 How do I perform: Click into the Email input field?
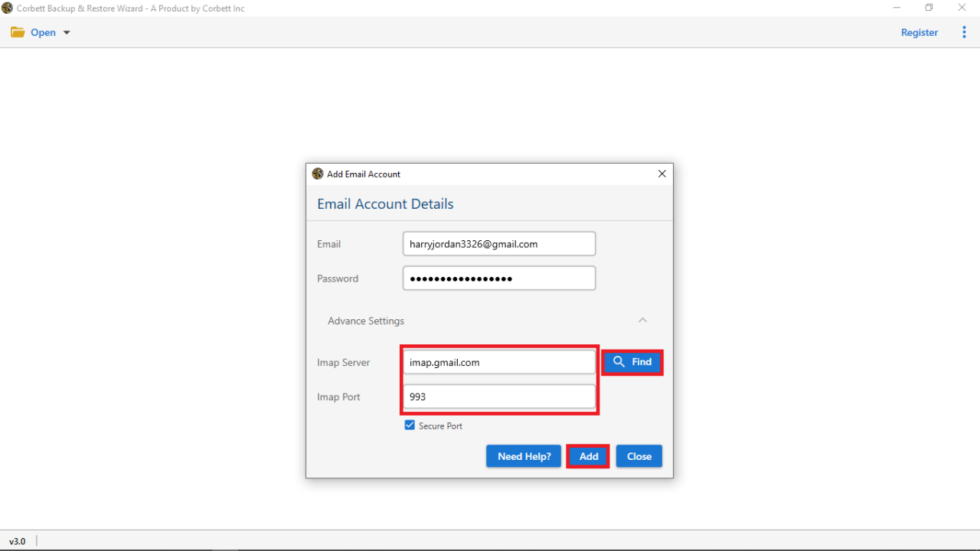click(499, 244)
